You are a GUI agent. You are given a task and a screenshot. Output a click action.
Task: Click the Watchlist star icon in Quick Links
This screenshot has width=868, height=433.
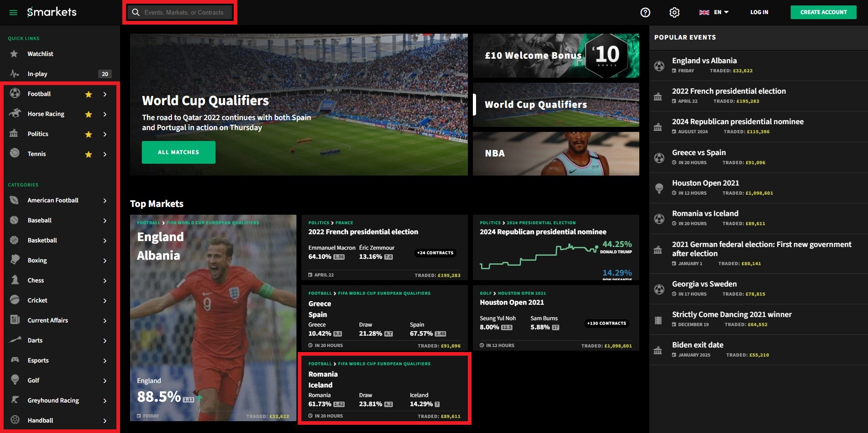pos(14,54)
